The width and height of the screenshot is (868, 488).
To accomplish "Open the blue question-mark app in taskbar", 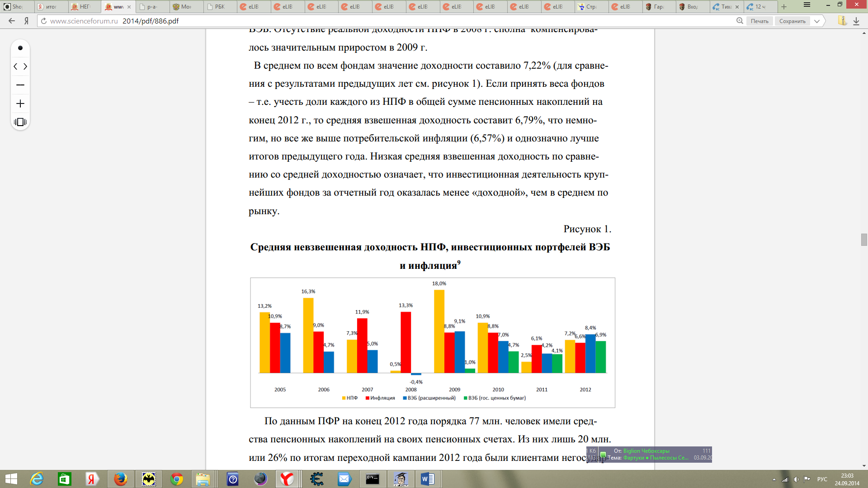I will [233, 479].
